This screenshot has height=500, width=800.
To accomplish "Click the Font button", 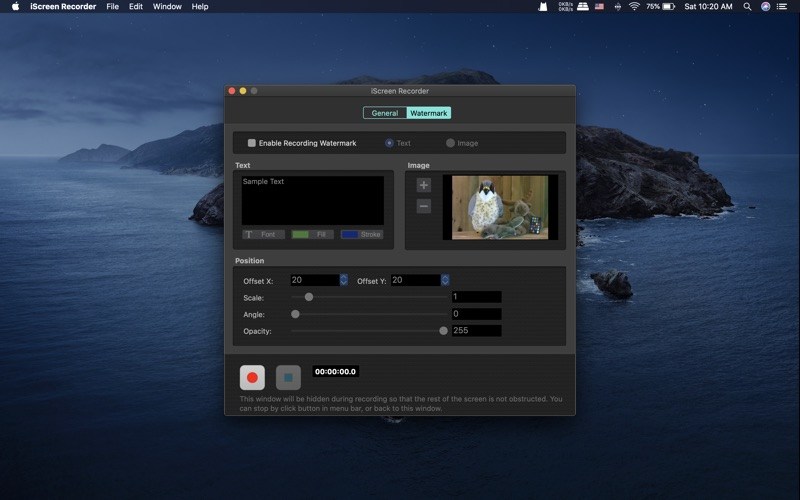I will tap(263, 234).
